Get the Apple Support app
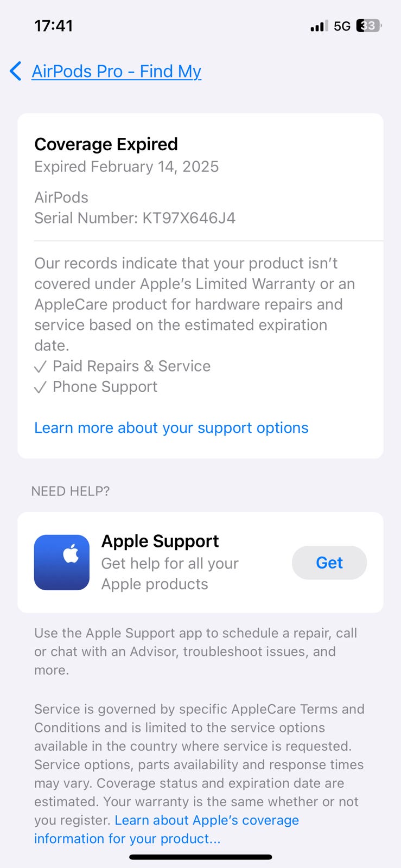This screenshot has height=868, width=401. [x=329, y=563]
